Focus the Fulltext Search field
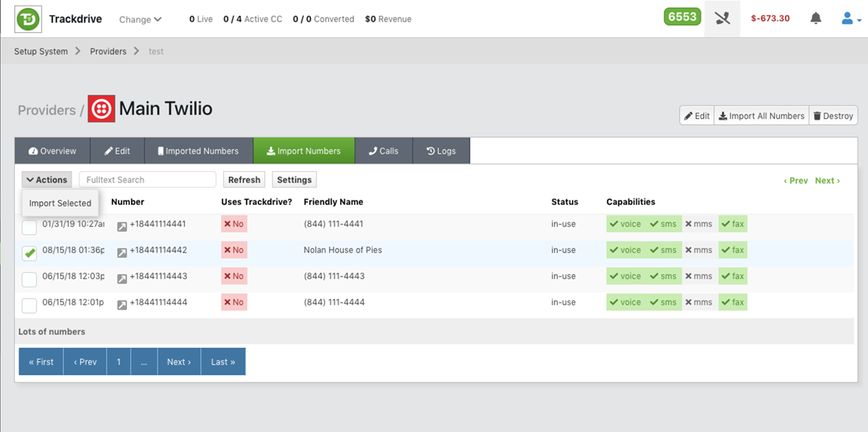This screenshot has width=868, height=432. pyautogui.click(x=148, y=180)
